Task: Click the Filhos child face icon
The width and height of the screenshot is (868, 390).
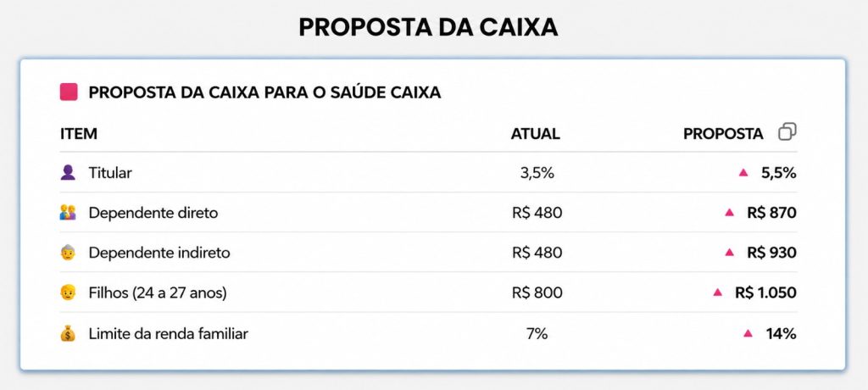Action: coord(68,293)
